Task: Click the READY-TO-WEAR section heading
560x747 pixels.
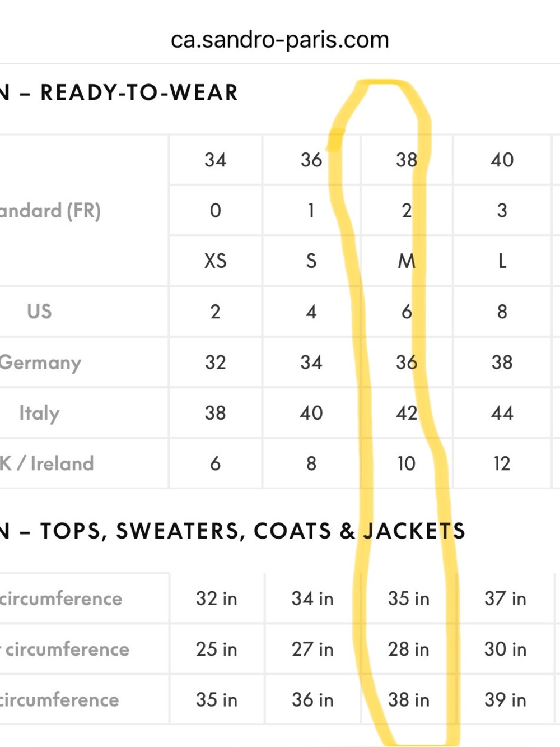Action: 120,92
